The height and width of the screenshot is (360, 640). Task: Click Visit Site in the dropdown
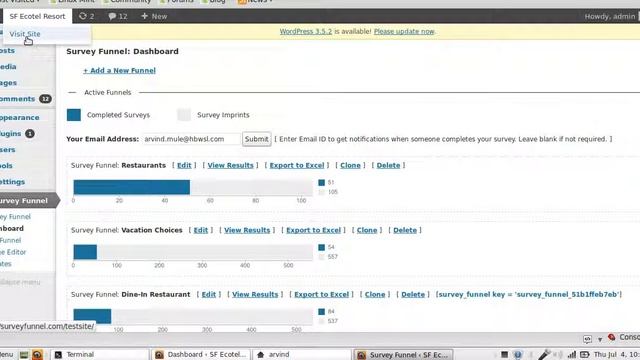[x=25, y=34]
